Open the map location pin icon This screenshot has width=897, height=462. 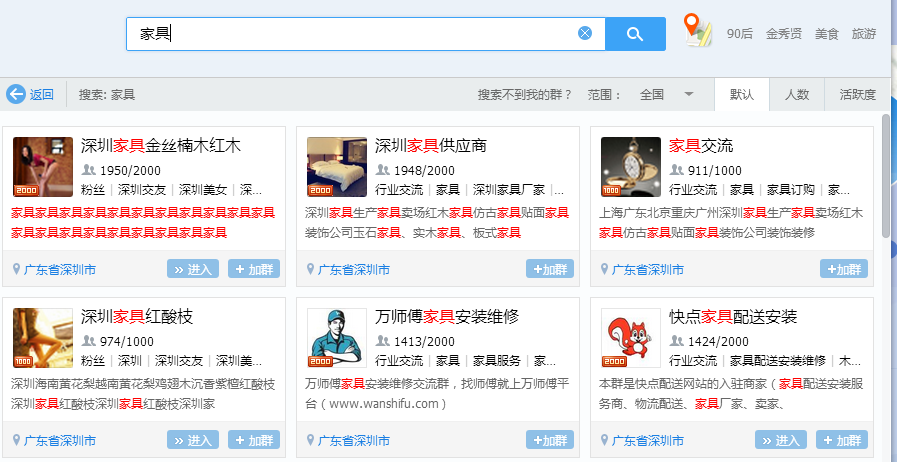click(x=697, y=31)
